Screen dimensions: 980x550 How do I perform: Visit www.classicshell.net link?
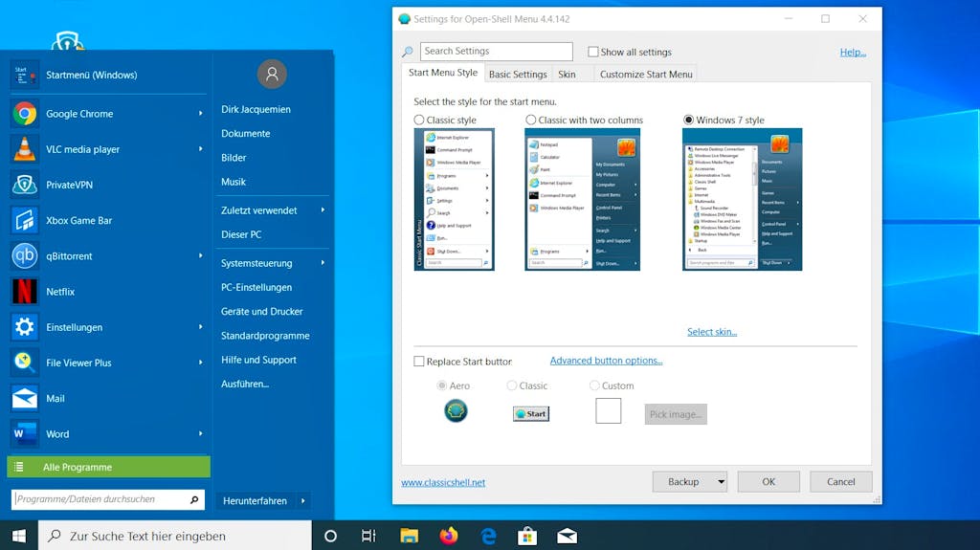443,482
